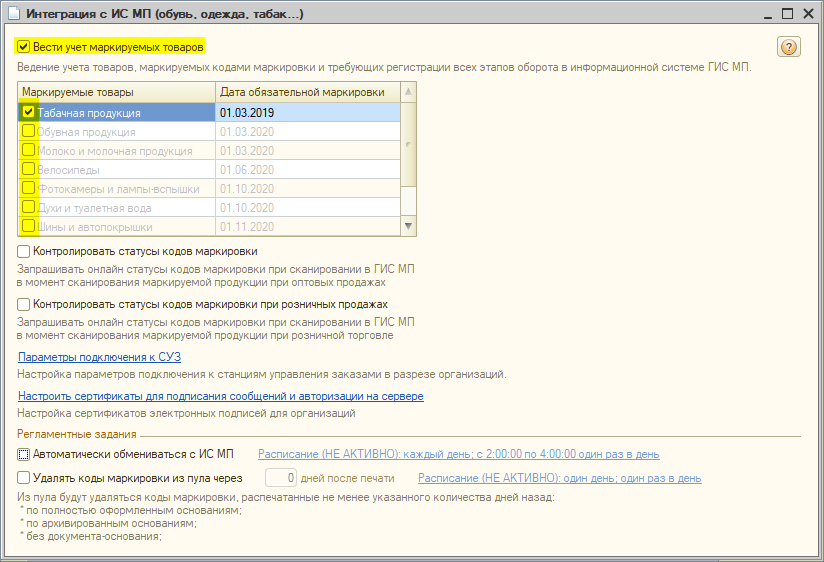
Task: Tick the 'Шины и автопокрышки' checkbox
Action: point(28,226)
